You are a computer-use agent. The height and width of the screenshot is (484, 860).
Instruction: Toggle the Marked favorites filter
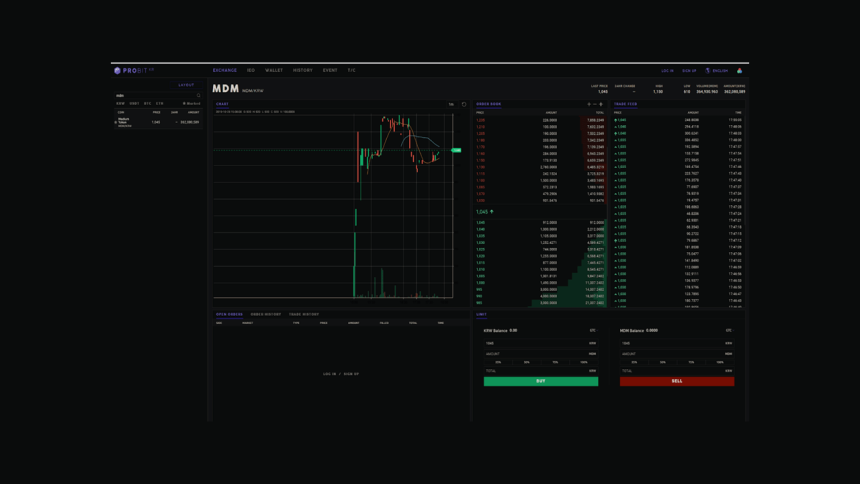(x=191, y=103)
